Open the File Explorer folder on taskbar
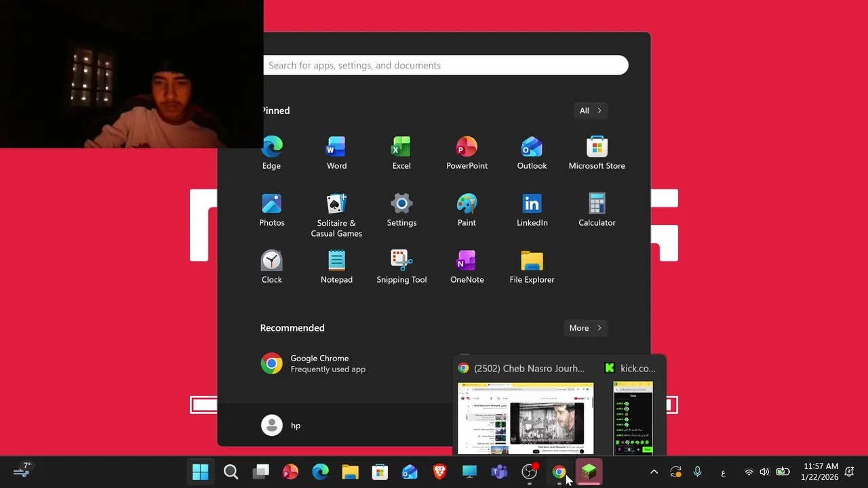The height and width of the screenshot is (488, 868). click(350, 472)
